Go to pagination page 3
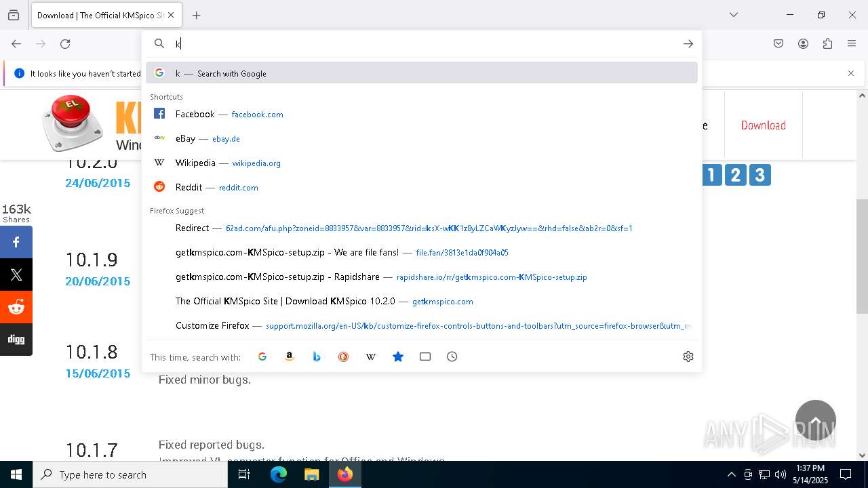Screen dimensions: 868x488 tap(759, 175)
